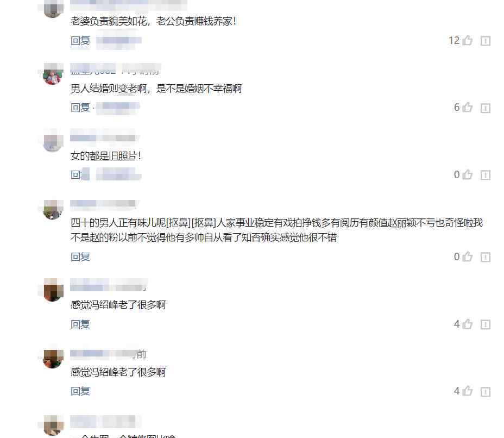Report the second 感觉冯绍峰老了很多 comment
This screenshot has height=438, width=504.
point(486,391)
